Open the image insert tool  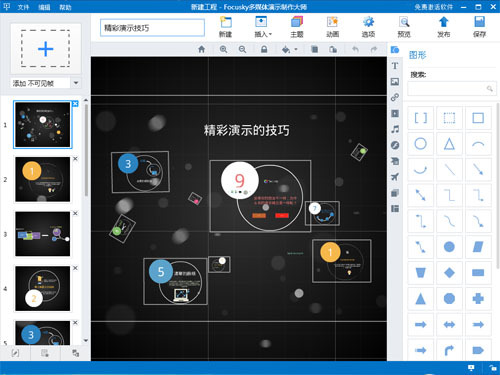(395, 82)
